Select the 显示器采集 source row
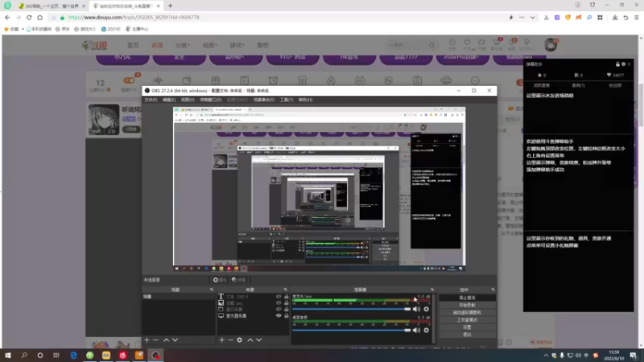Screen dimensions: 644x362 (x=253, y=315)
